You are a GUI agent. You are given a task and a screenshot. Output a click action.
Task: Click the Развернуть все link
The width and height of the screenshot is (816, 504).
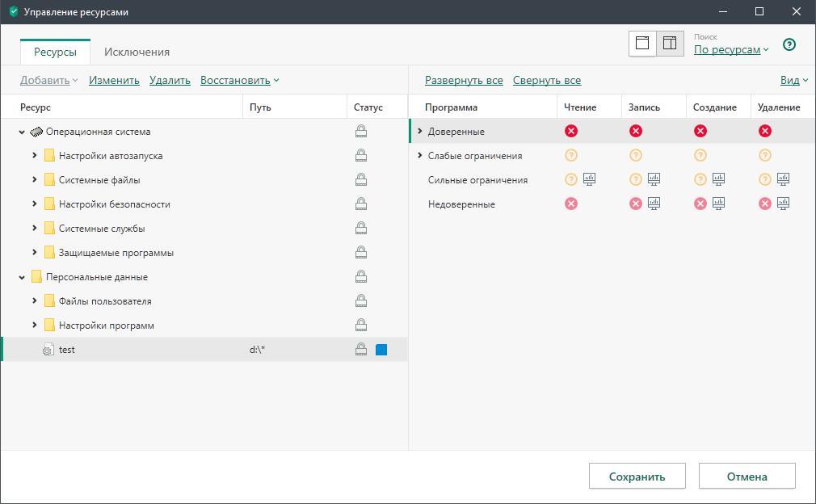pyautogui.click(x=464, y=80)
